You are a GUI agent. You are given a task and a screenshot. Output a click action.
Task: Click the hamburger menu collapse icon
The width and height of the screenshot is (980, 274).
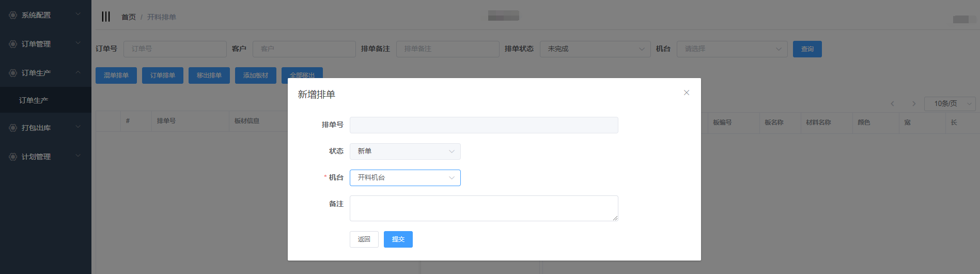pos(106,17)
